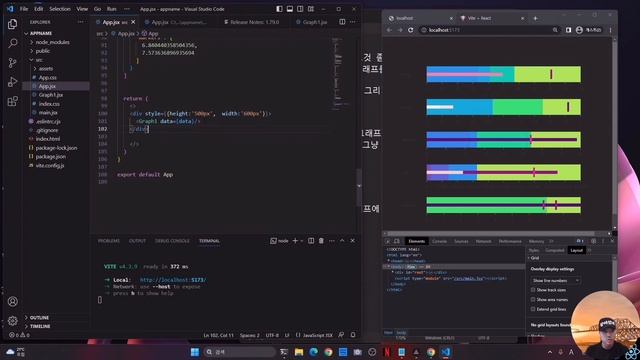
Task: Kill the terminal with trash icon
Action: pyautogui.click(x=321, y=241)
